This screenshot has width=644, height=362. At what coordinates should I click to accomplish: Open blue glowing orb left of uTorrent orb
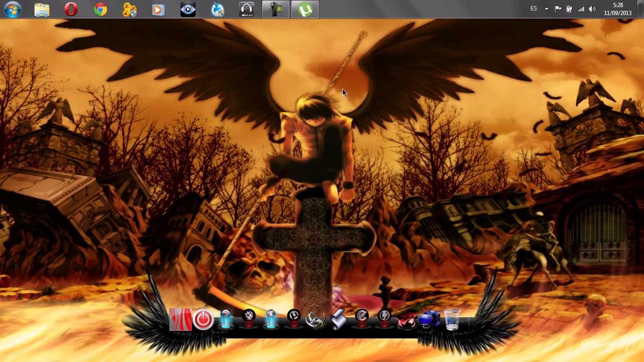271,319
